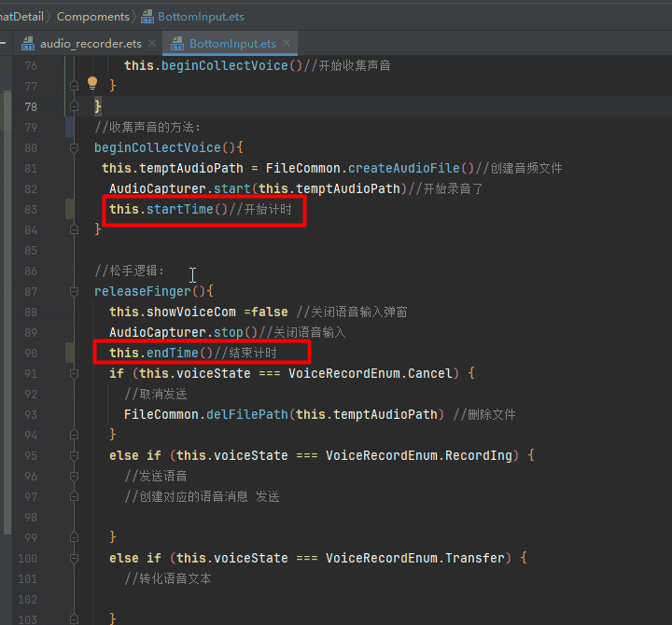This screenshot has height=625, width=672.
Task: Collapse the Cancel if-block fold on line 91
Action: pyautogui.click(x=73, y=373)
